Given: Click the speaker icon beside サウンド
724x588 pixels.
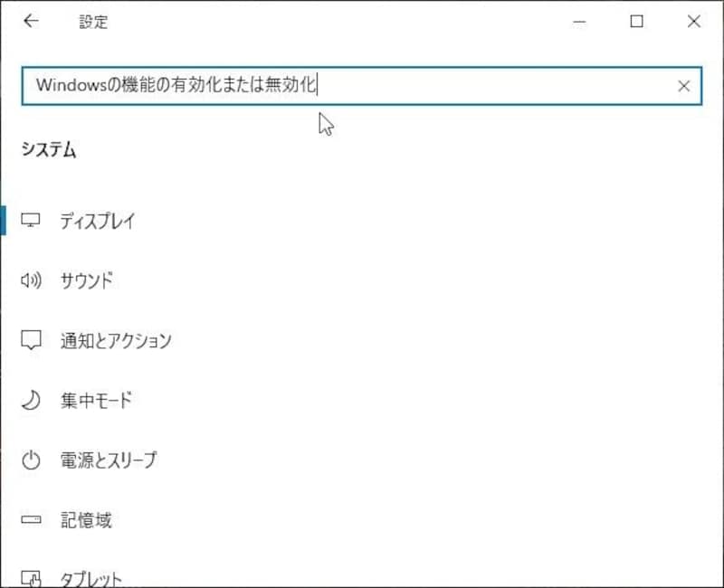Looking at the screenshot, I should coord(33,280).
